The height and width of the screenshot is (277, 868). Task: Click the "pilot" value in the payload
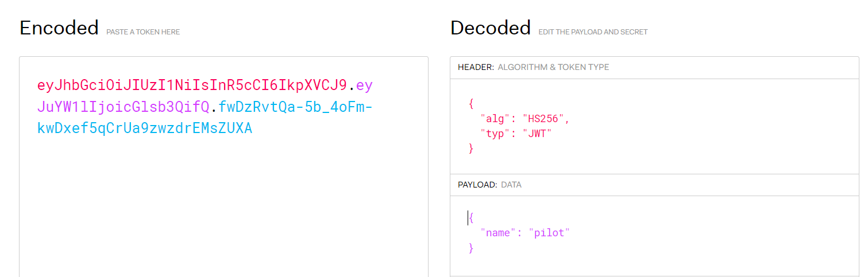coord(549,233)
